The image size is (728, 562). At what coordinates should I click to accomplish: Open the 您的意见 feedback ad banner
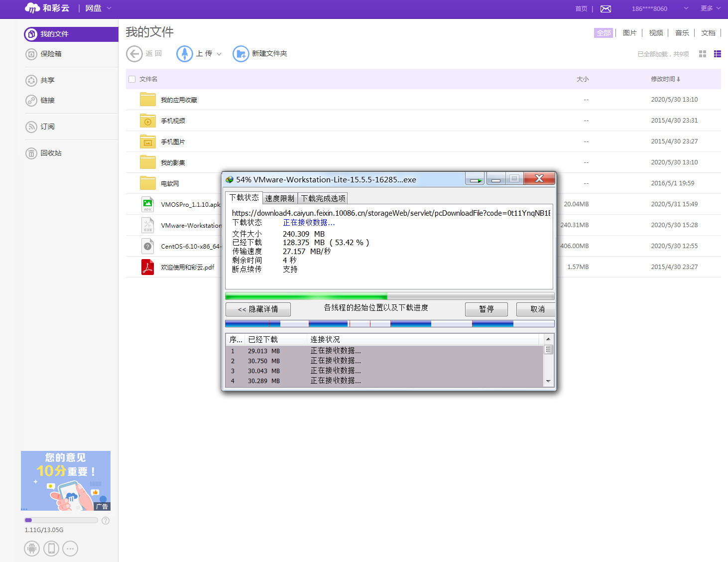(66, 481)
